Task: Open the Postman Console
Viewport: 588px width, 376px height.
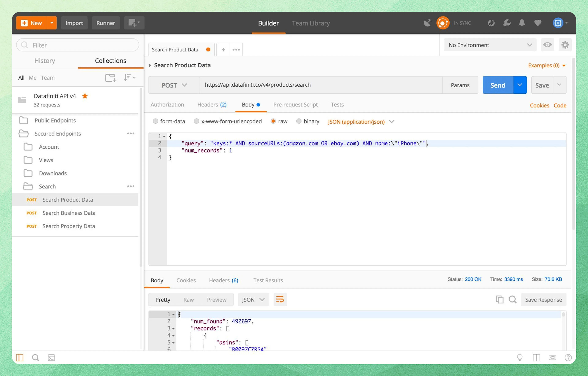Action: click(51, 357)
